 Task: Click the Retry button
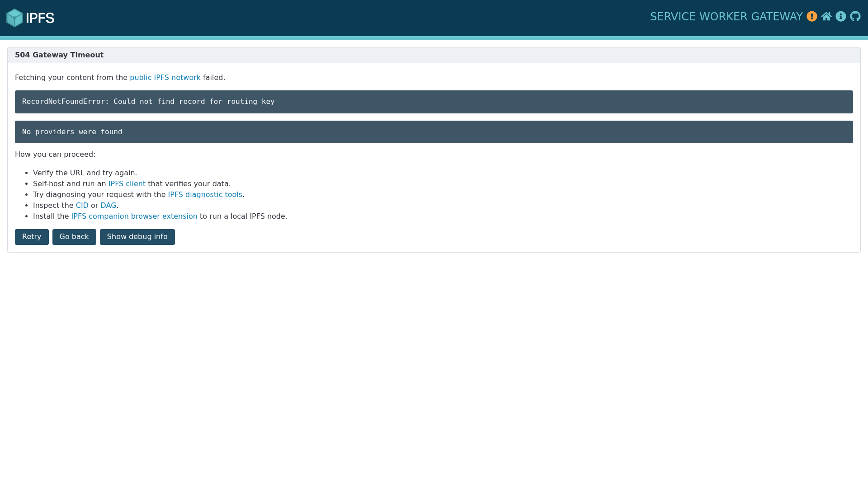coord(32,237)
